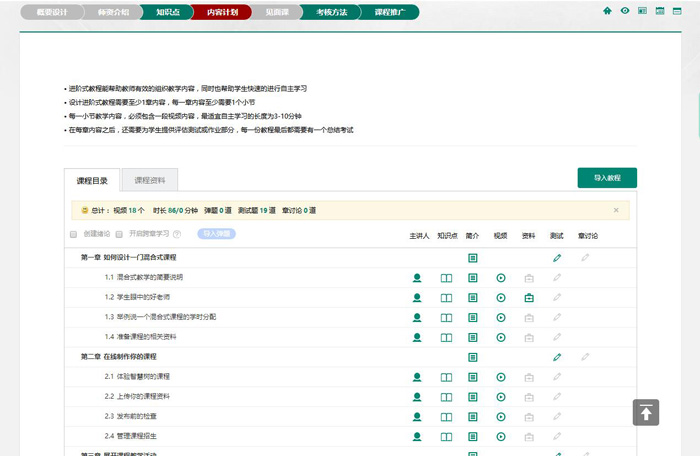Switch to 课程资料 tab
Screen dimensions: 700x456
(150, 180)
